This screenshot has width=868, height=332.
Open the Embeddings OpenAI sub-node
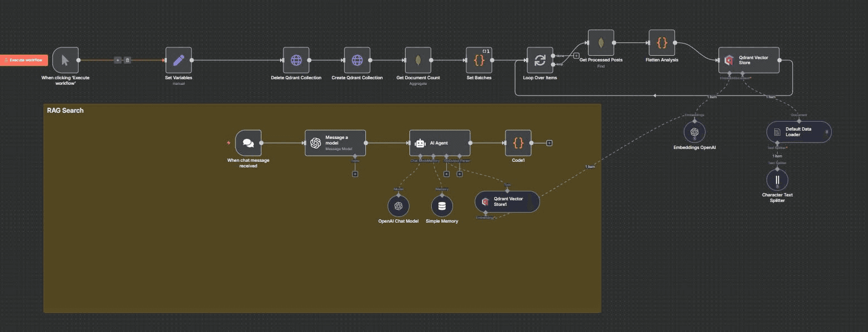(x=695, y=132)
